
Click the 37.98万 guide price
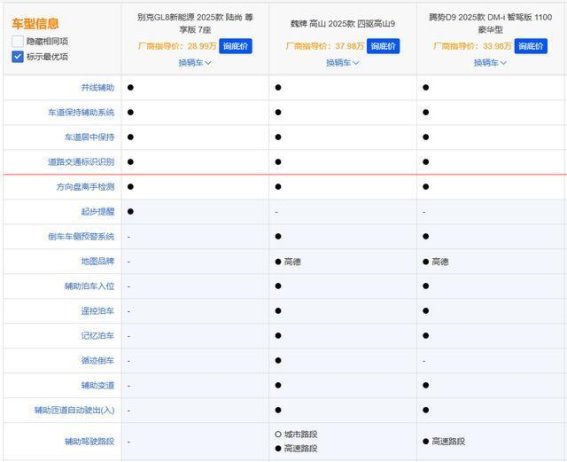(349, 46)
